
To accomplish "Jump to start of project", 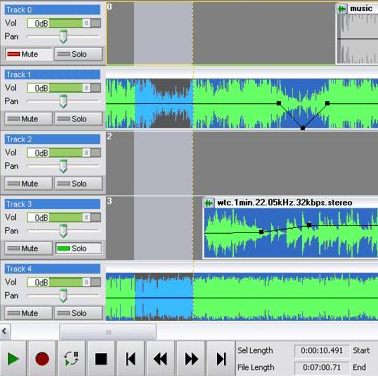I will [130, 359].
